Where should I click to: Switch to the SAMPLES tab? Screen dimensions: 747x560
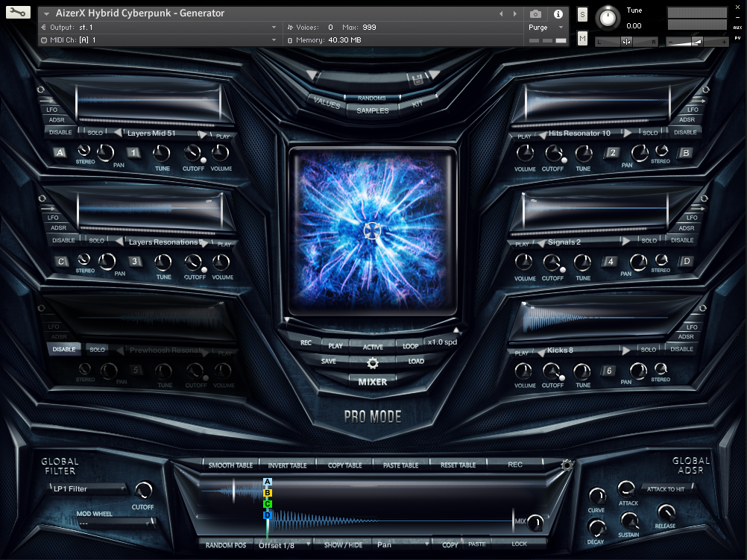[x=373, y=110]
